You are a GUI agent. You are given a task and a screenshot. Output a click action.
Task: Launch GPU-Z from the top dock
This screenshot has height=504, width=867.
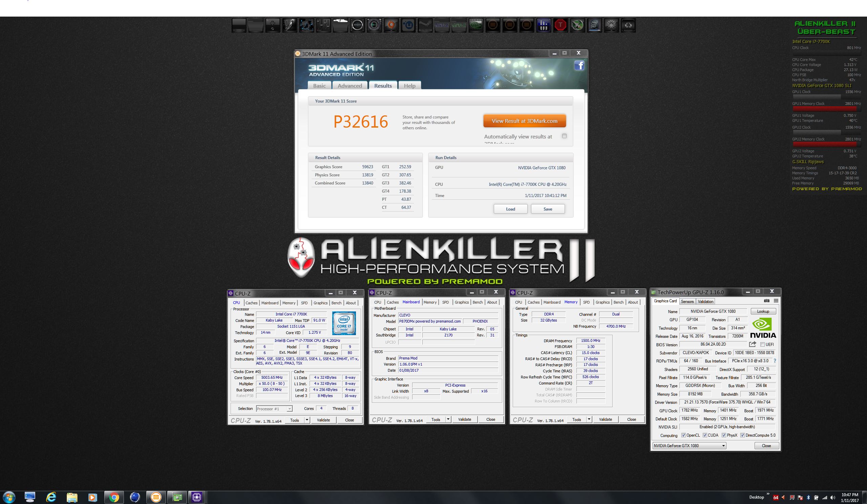coord(459,25)
